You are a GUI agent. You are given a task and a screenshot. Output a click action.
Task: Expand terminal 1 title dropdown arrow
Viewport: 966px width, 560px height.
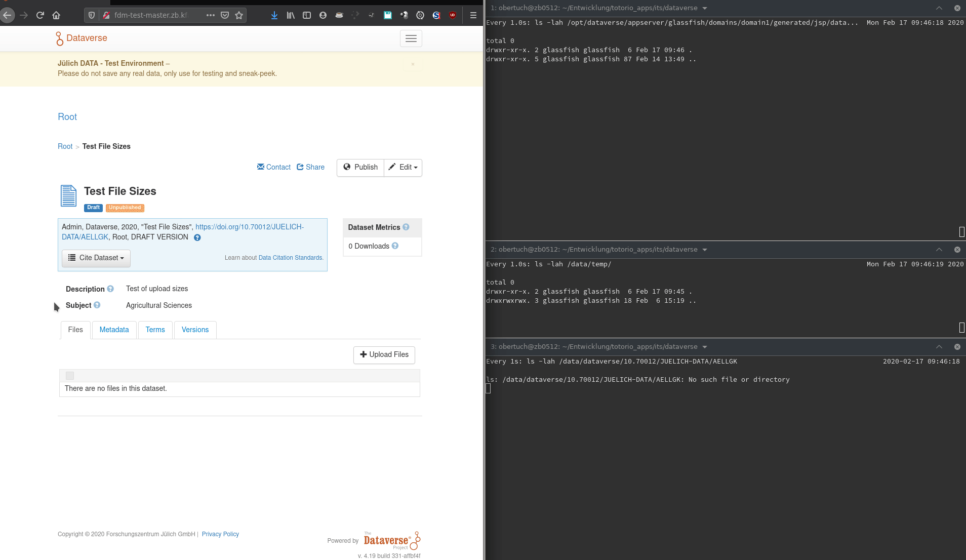(705, 8)
